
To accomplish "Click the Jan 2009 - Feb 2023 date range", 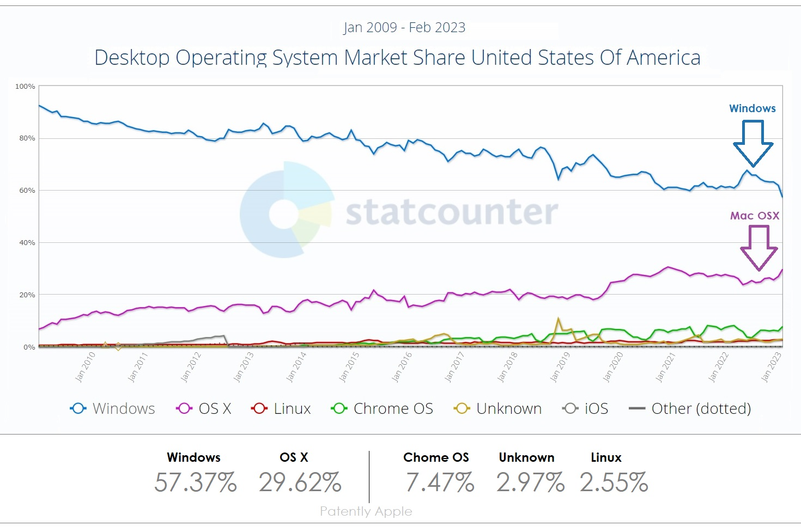I will [x=404, y=28].
